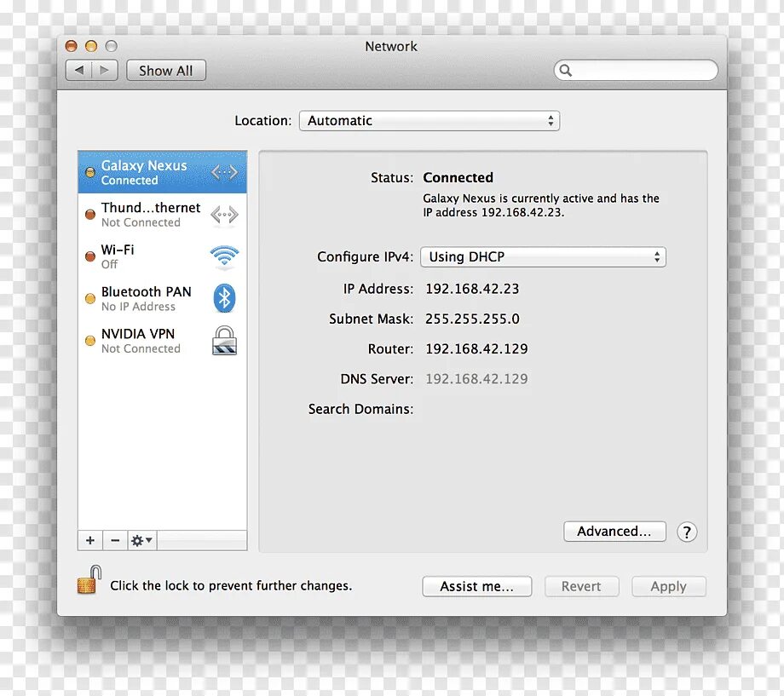Viewport: 784px width, 696px height.
Task: Open Configure IPv4 dropdown Using DHCP
Action: 543,257
